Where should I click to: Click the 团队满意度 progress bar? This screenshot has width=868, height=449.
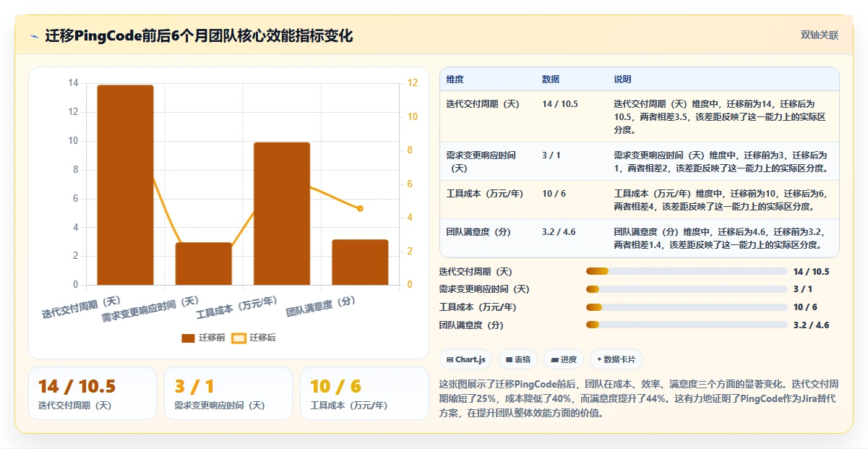(687, 325)
